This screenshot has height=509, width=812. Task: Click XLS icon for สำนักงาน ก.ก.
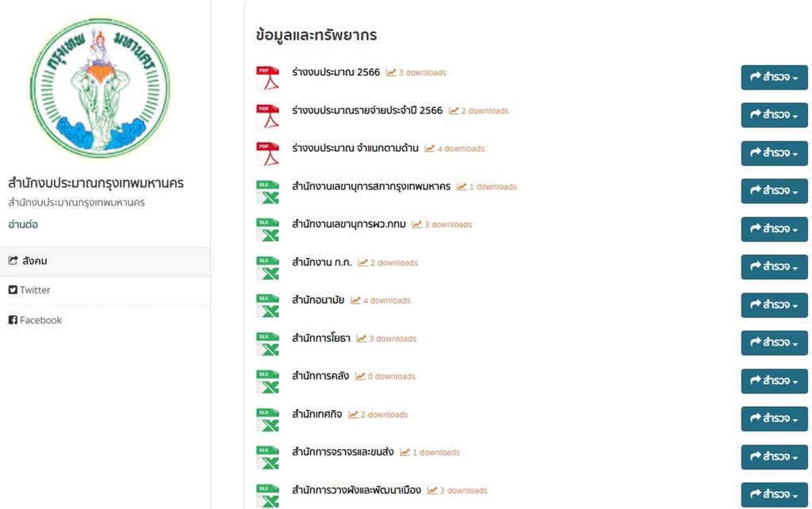268,268
